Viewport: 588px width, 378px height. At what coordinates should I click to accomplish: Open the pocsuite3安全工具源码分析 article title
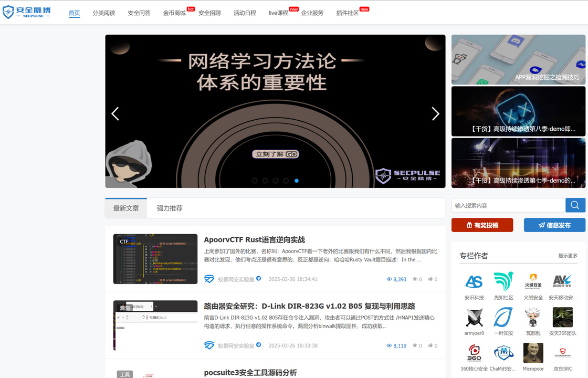click(250, 372)
